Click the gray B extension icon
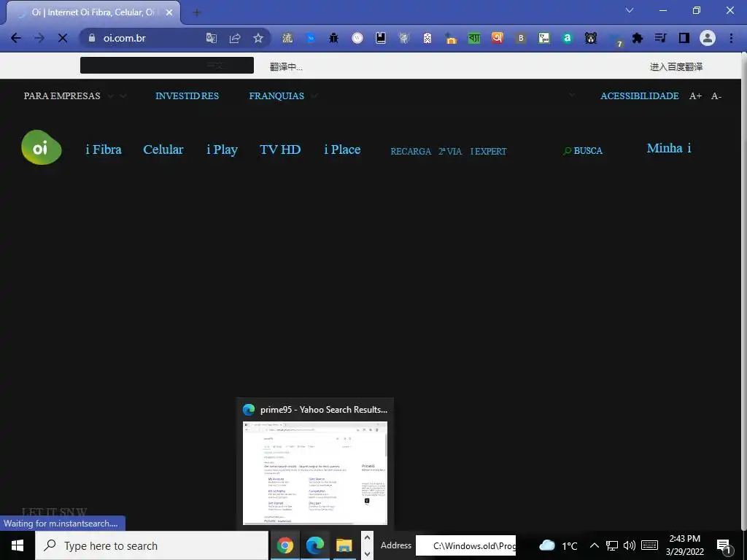Image resolution: width=747 pixels, height=560 pixels. pyautogui.click(x=521, y=38)
